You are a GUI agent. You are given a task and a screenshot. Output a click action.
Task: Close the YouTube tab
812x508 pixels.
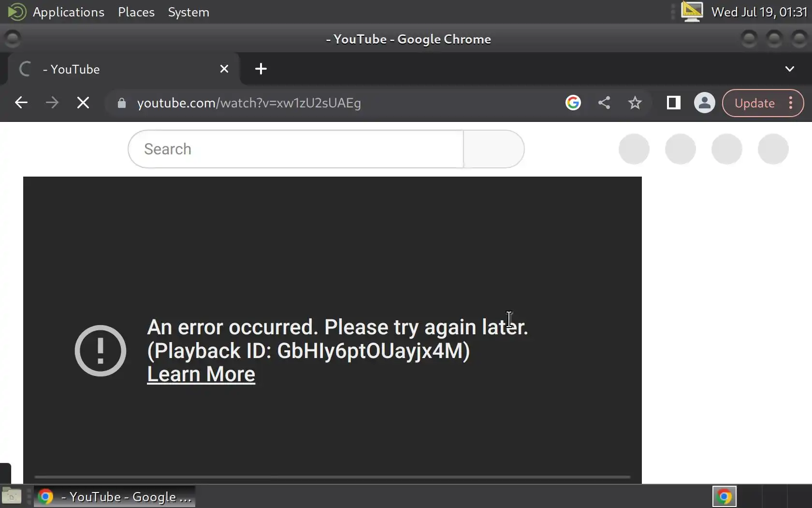point(224,69)
